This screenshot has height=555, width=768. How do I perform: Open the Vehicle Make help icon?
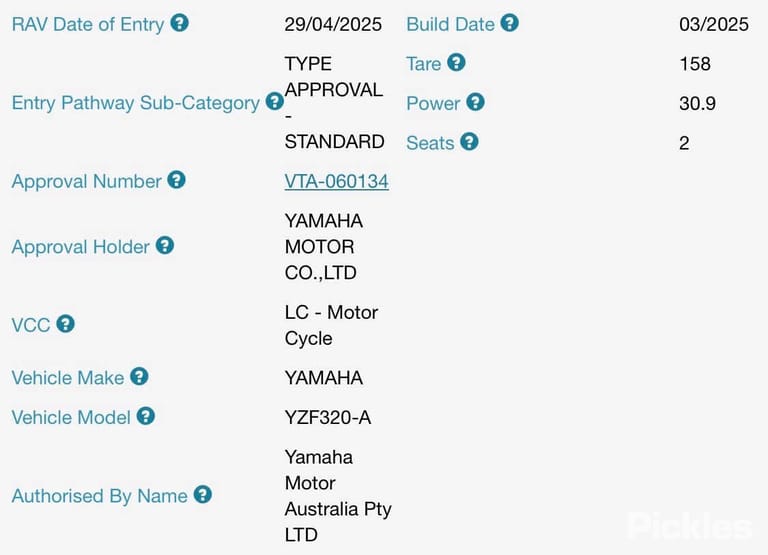(139, 377)
